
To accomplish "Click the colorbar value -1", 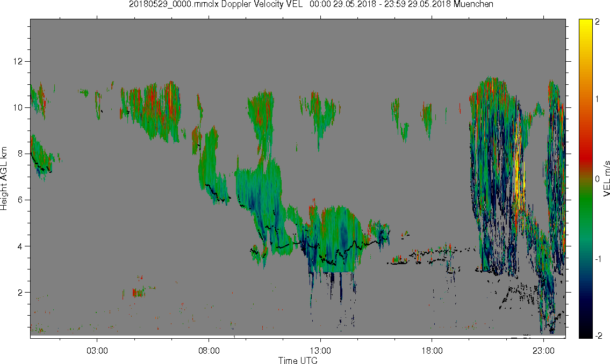I will (x=597, y=259).
